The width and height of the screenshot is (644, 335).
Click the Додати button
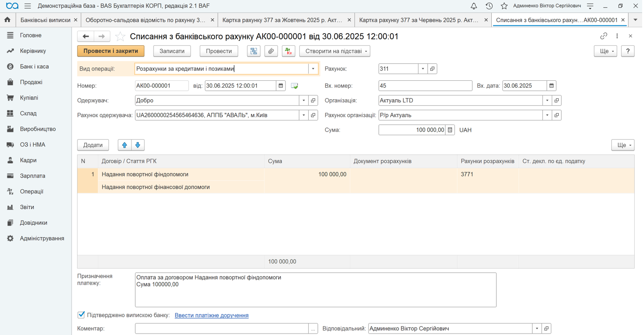point(93,145)
